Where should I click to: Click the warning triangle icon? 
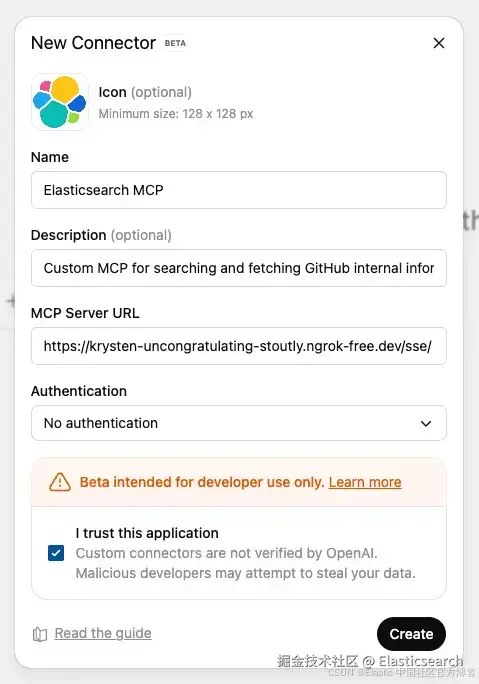coord(60,482)
